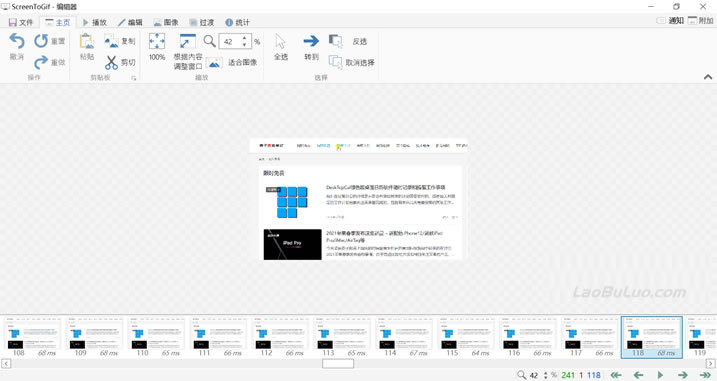Screen dimensions: 717x381
Task: Click the Select All (全选) cursor icon
Action: click(x=280, y=41)
